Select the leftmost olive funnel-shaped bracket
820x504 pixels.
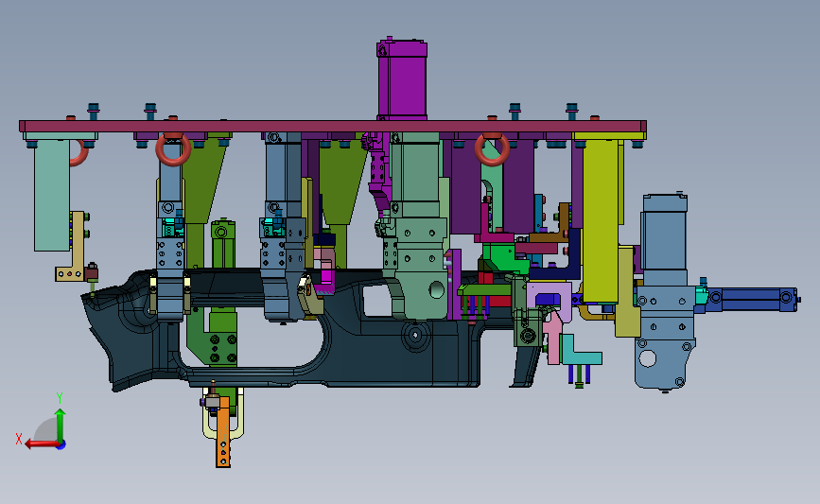203,178
